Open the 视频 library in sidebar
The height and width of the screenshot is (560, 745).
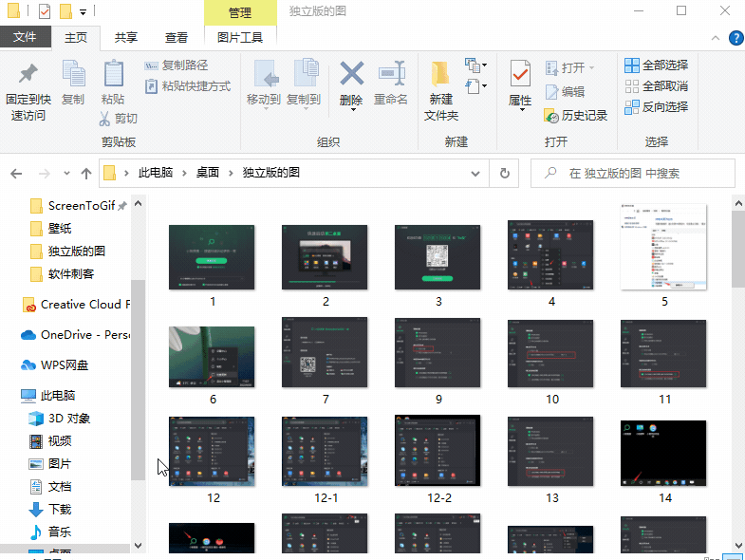point(50,441)
